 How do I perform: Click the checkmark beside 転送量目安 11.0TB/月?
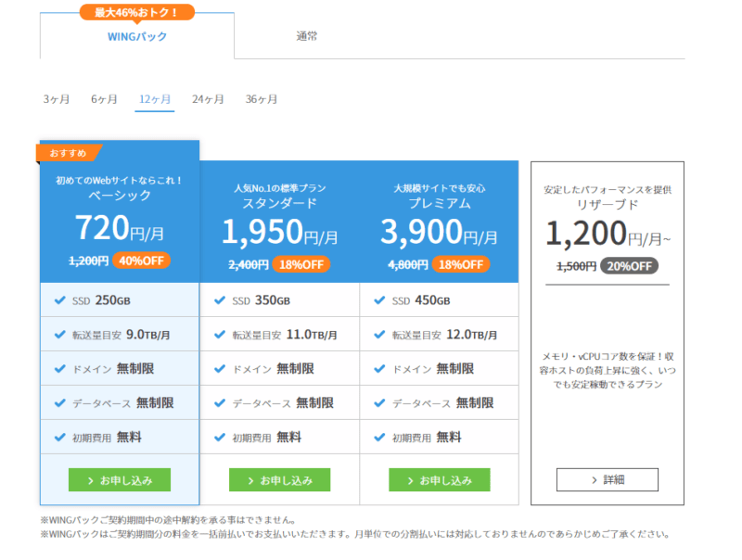click(x=220, y=335)
